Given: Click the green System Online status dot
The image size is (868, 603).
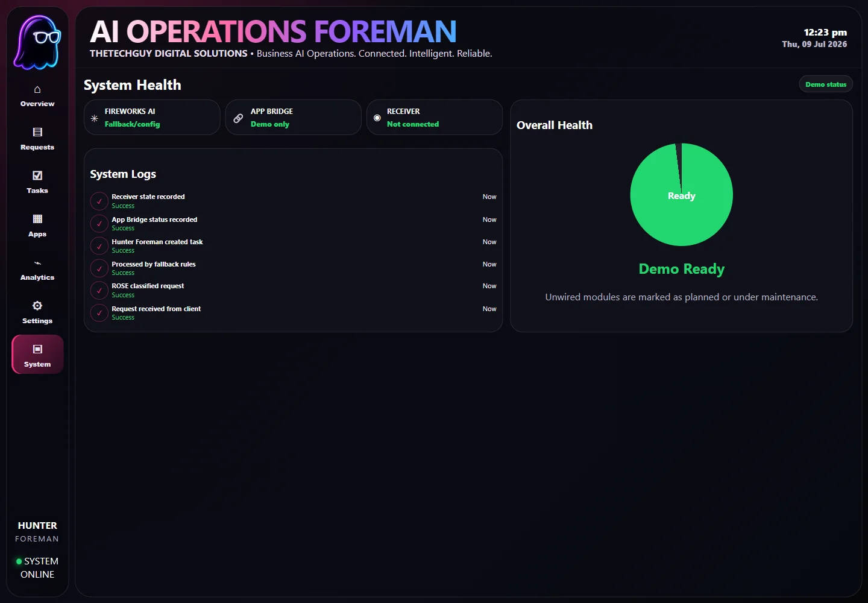Looking at the screenshot, I should 19,561.
